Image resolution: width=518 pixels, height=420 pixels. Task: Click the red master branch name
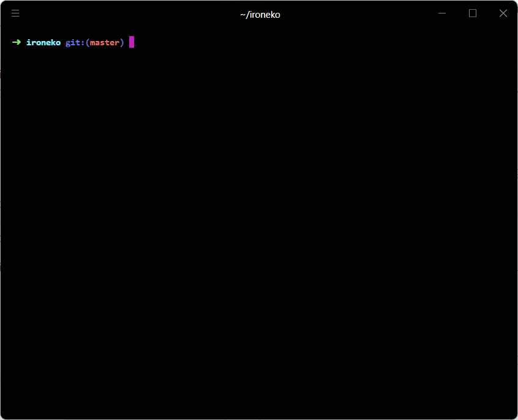point(104,42)
